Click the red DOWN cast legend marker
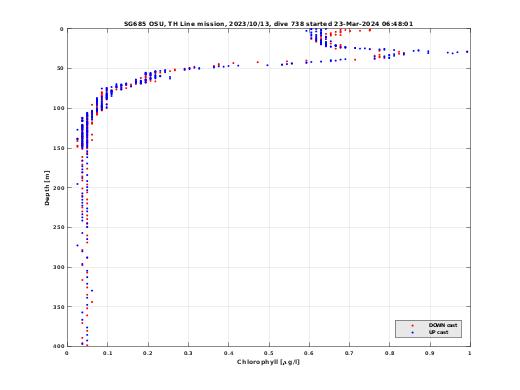 (413, 325)
